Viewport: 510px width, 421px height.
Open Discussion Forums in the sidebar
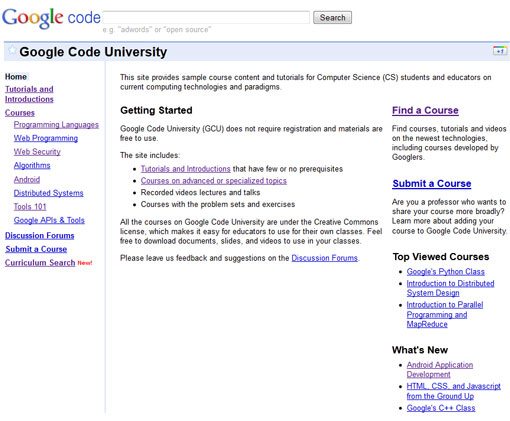click(40, 236)
